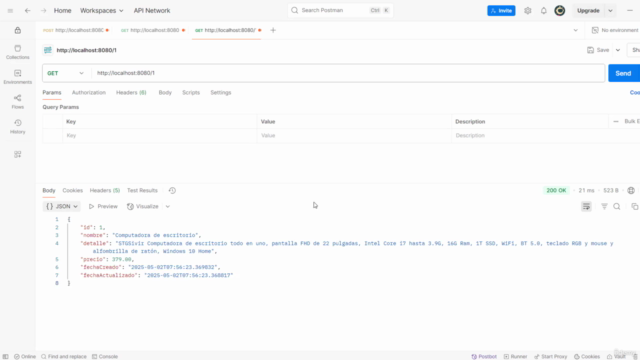Open API Network
The width and height of the screenshot is (640, 360).
coord(152,11)
